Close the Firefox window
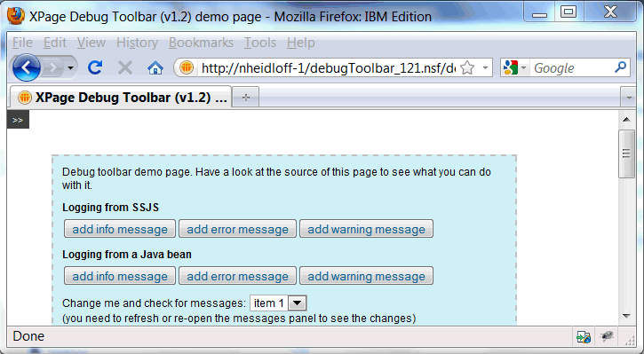 point(610,12)
